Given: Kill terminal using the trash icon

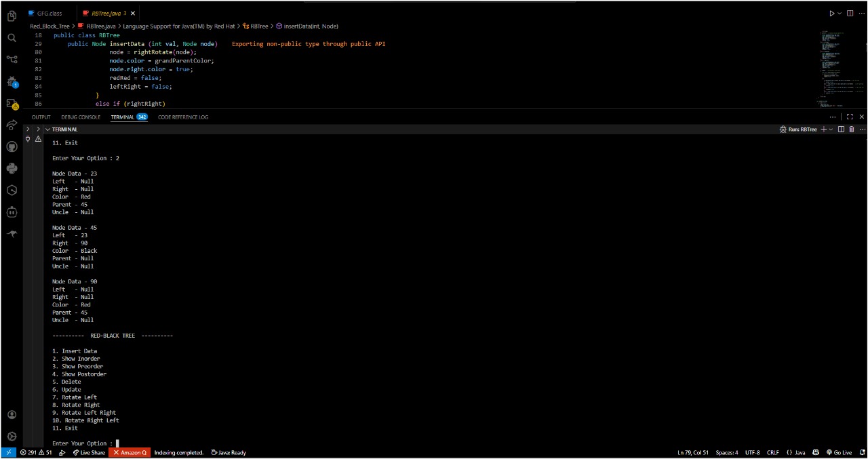Looking at the screenshot, I should point(852,129).
